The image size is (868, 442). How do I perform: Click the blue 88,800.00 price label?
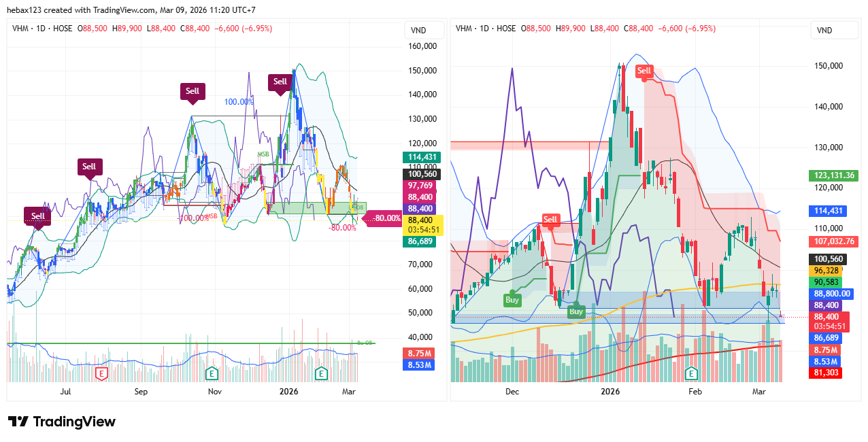(831, 294)
